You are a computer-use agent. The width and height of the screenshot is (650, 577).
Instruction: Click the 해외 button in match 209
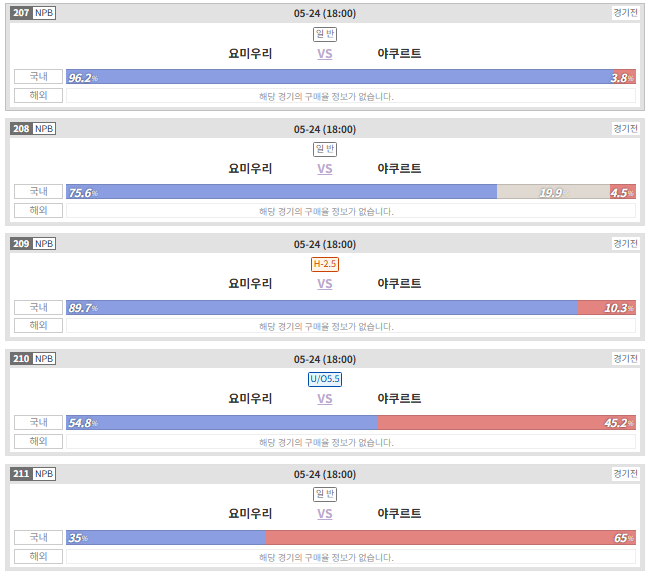click(38, 325)
